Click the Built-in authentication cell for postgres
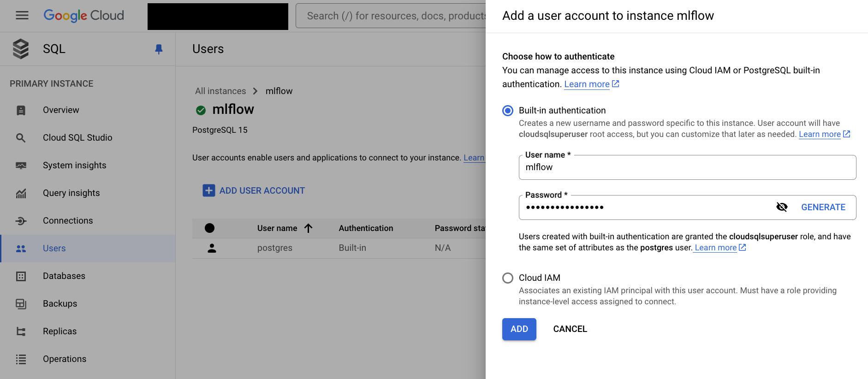This screenshot has width=868, height=379. pyautogui.click(x=352, y=248)
